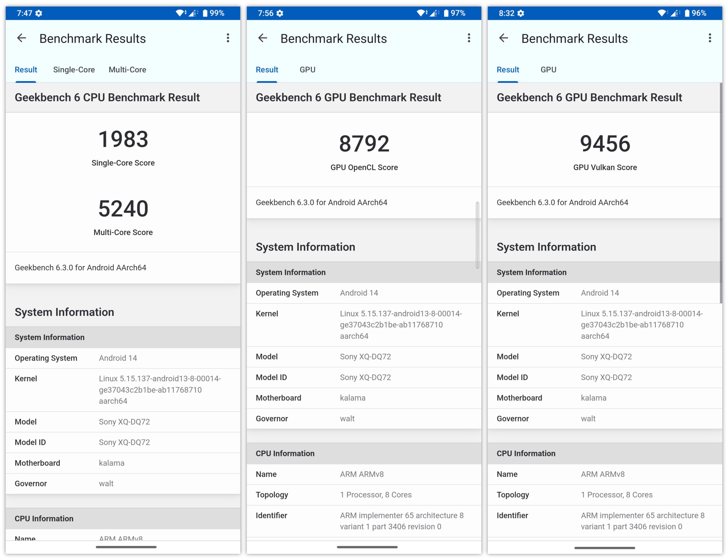Tap GPU Vulkan score 9456

[605, 144]
